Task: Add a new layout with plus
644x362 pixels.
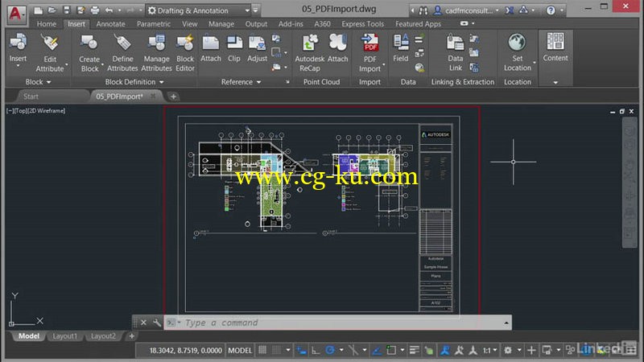Action: pyautogui.click(x=131, y=336)
